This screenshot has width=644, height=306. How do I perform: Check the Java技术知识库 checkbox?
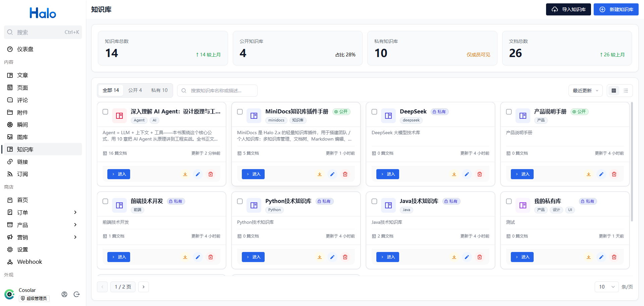[x=374, y=201]
